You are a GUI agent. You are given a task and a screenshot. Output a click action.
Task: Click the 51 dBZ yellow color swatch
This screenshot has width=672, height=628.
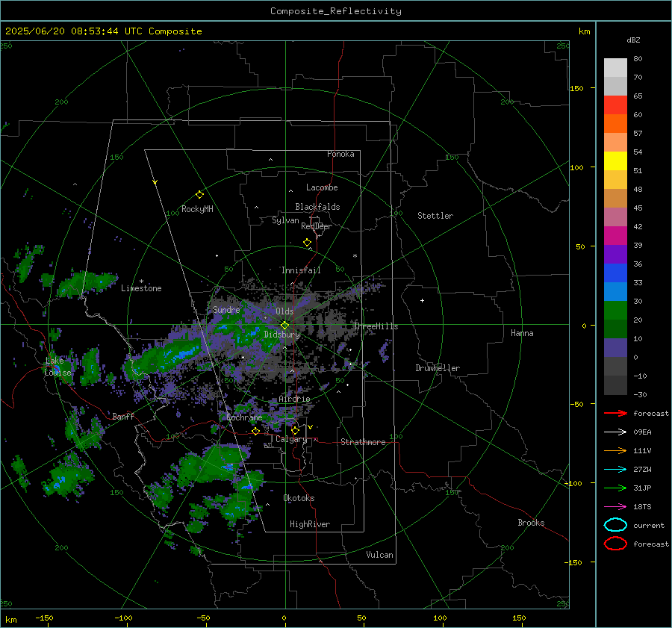[x=615, y=161]
